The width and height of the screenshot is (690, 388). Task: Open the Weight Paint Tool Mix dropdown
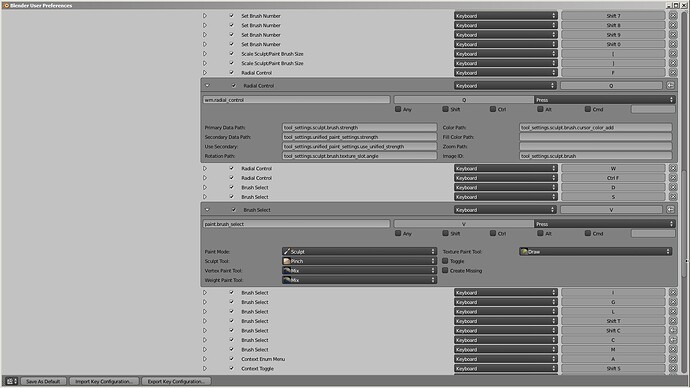coord(359,280)
